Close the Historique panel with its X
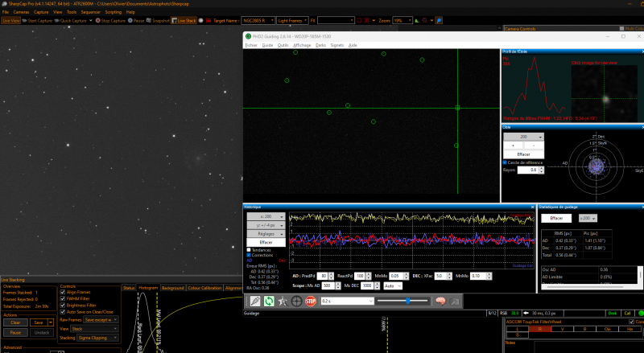This screenshot has width=644, height=353. click(533, 207)
